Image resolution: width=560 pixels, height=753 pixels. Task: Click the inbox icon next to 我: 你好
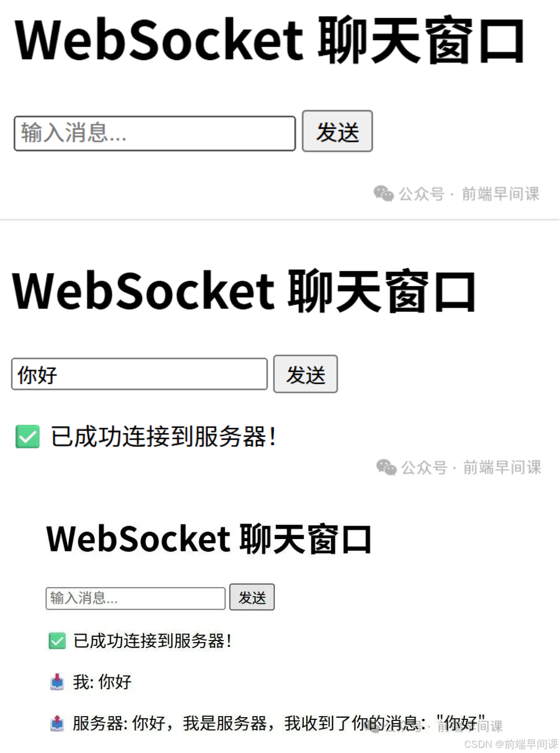57,682
